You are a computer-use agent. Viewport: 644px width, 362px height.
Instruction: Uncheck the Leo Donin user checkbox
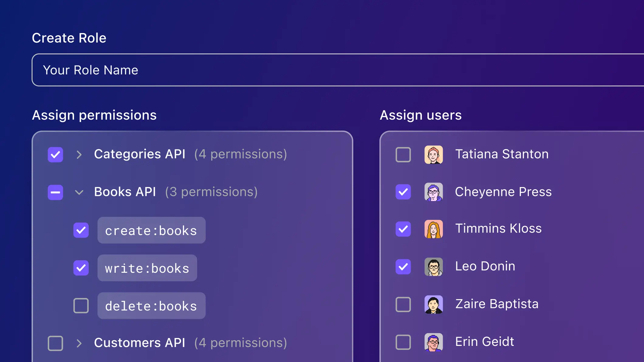point(403,267)
